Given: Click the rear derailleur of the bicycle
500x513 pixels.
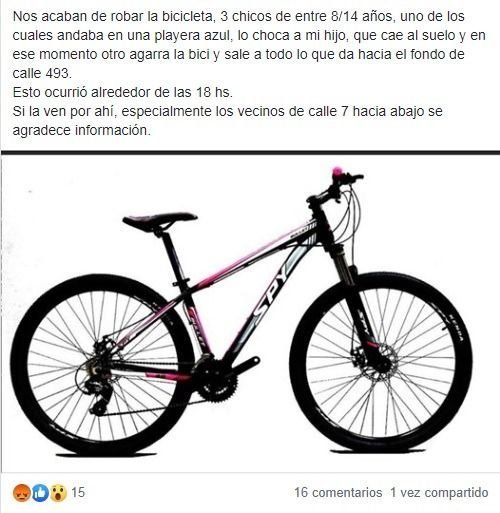Looking at the screenshot, I should point(96,396).
